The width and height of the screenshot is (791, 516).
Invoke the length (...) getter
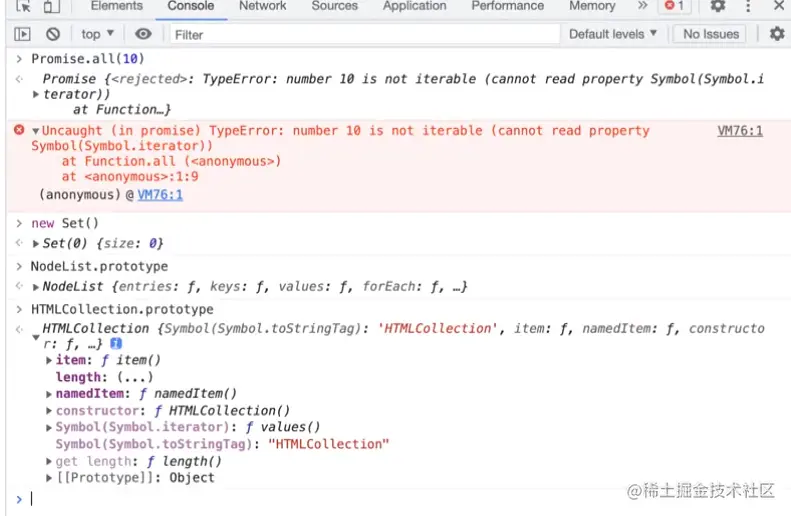pyautogui.click(x=135, y=377)
